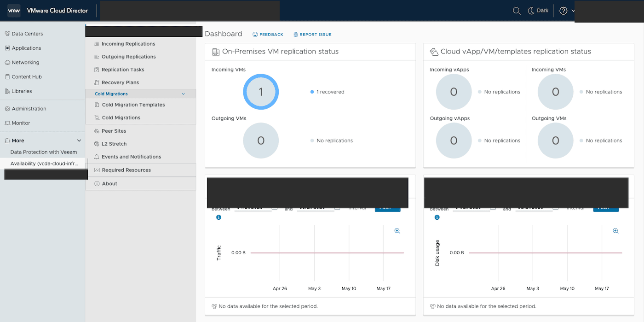Viewport: 644px width, 322px height.
Task: Click the Data Centers icon
Action: (7, 34)
